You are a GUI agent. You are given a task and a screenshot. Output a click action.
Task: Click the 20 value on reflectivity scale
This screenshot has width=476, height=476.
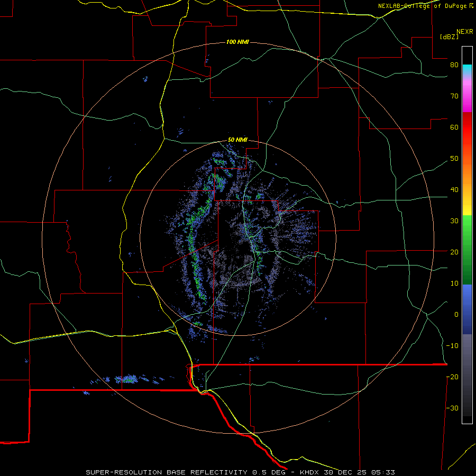454,252
